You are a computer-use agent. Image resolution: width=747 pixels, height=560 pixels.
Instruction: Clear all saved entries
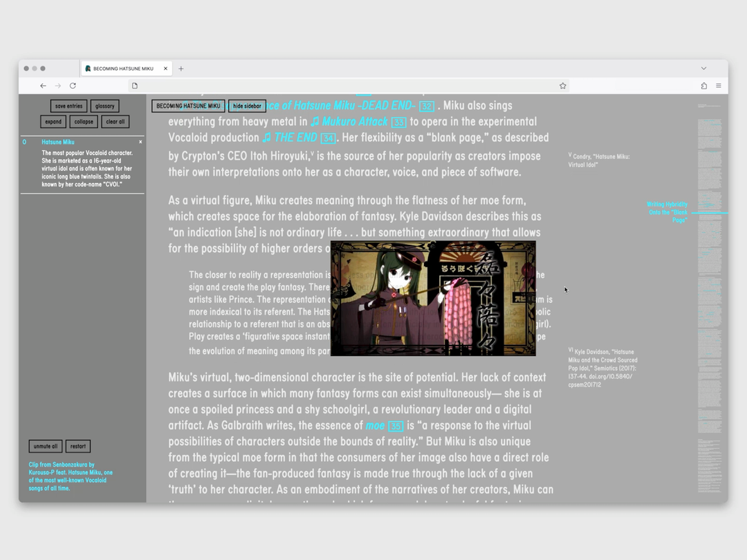tap(116, 122)
